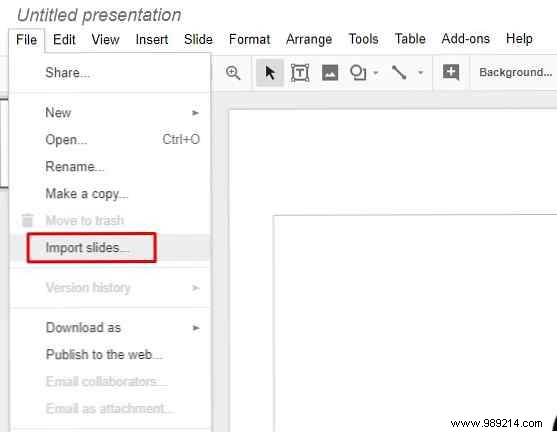
Task: Click the Untitled presentation title
Action: (99, 15)
